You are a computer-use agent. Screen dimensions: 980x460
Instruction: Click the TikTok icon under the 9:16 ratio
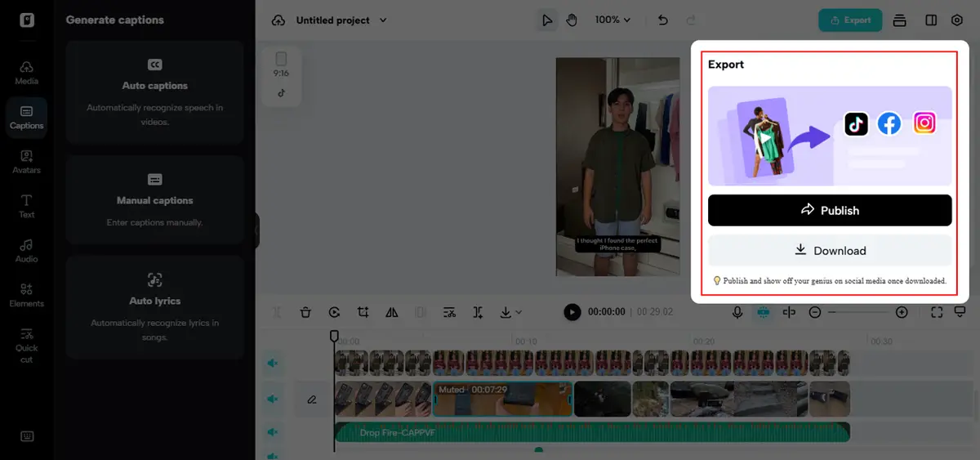[281, 93]
